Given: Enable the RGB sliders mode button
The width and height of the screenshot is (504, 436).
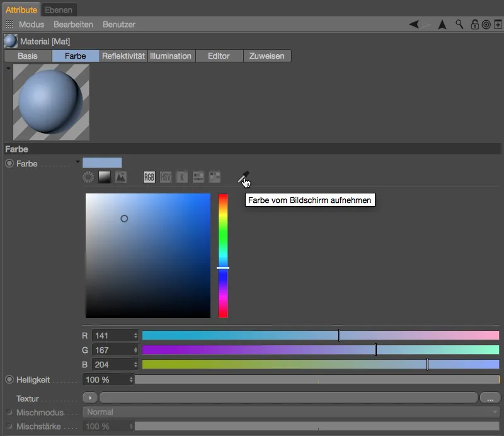Looking at the screenshot, I should tap(149, 177).
